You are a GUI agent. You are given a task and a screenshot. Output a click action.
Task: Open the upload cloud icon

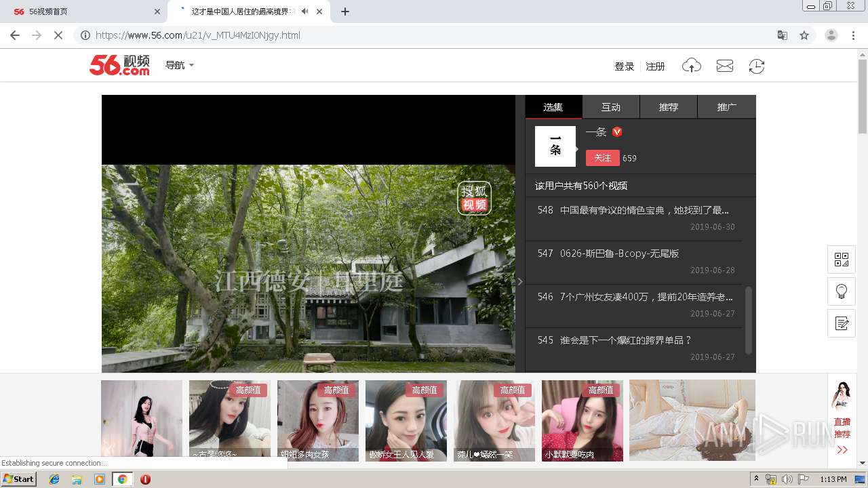(691, 66)
